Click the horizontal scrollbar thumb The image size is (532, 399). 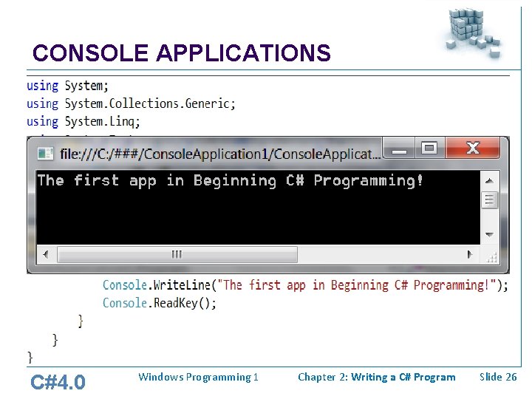point(177,254)
